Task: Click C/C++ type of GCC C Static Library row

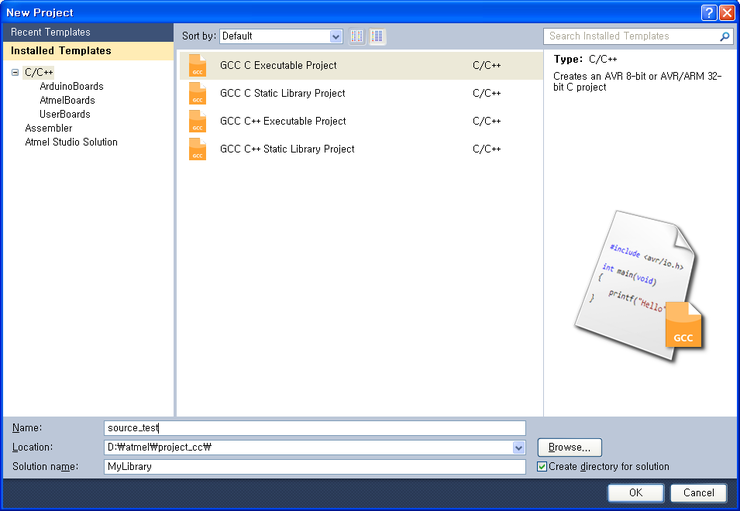Action: (486, 93)
